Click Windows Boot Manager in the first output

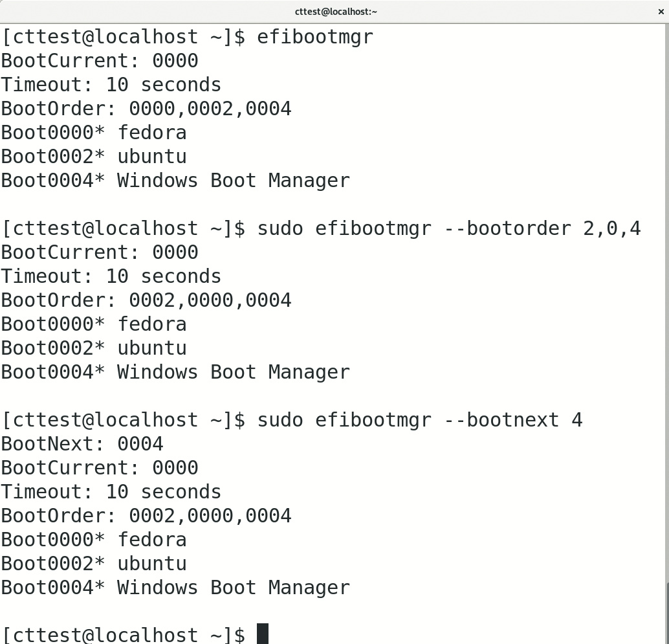pyautogui.click(x=233, y=181)
